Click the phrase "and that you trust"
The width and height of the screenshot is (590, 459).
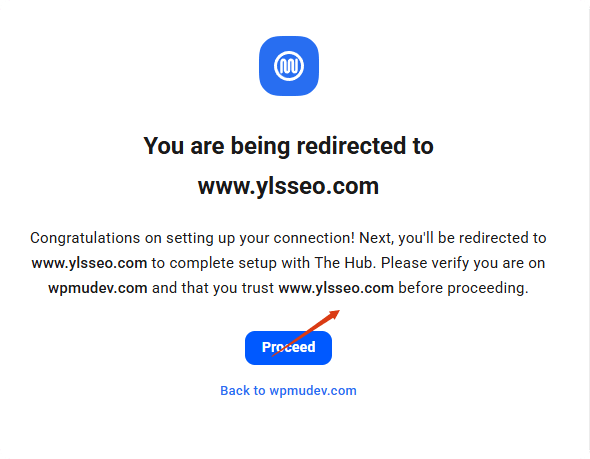click(213, 288)
